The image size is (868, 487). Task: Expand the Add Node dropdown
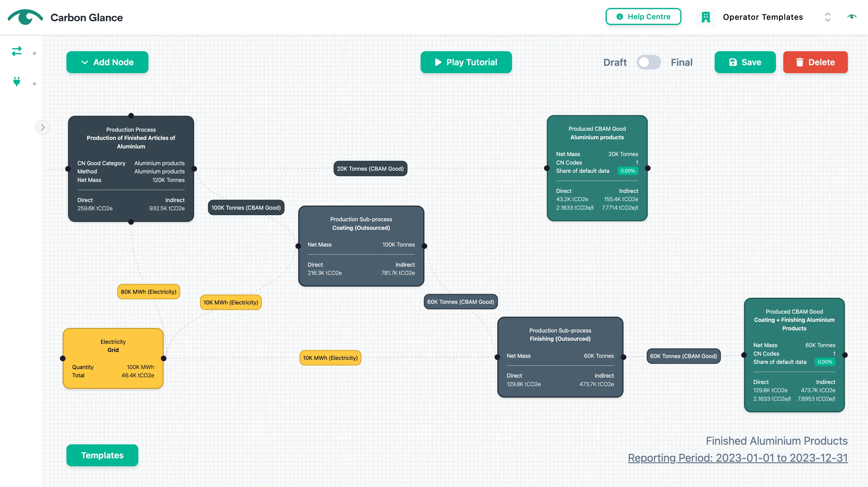107,62
